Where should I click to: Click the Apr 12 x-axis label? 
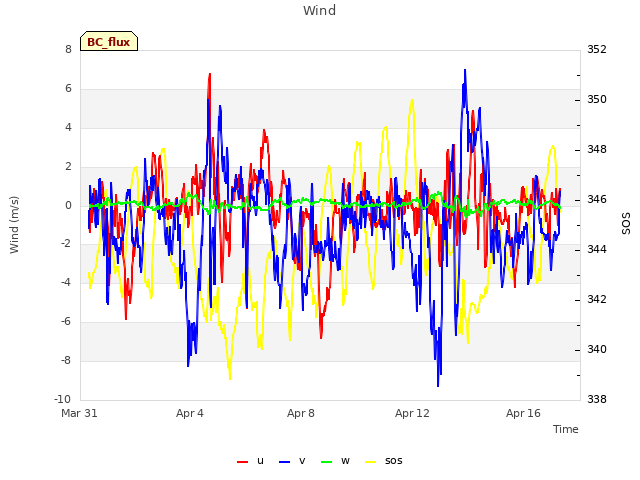(412, 413)
